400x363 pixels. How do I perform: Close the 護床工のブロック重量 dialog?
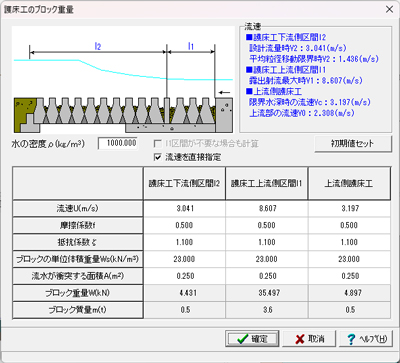click(389, 9)
